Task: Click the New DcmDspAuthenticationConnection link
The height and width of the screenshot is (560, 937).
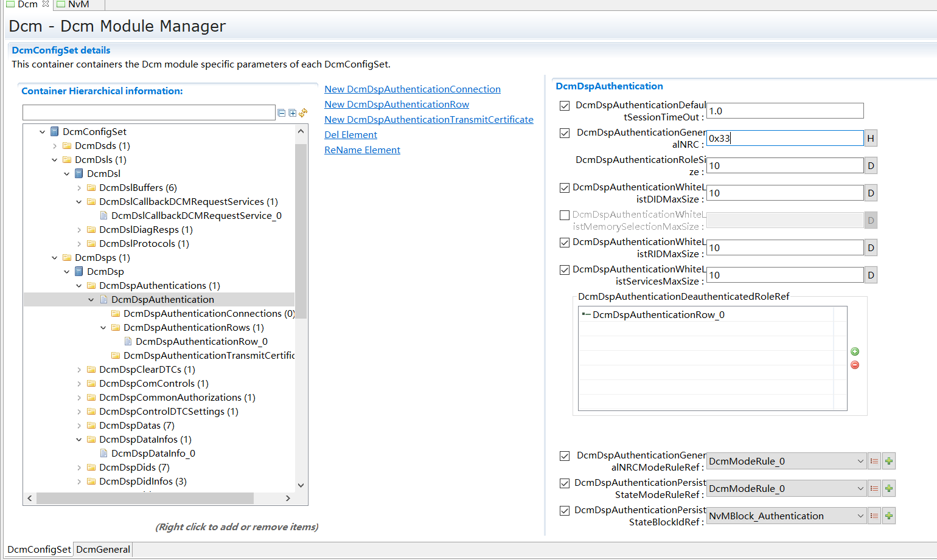Action: point(413,89)
